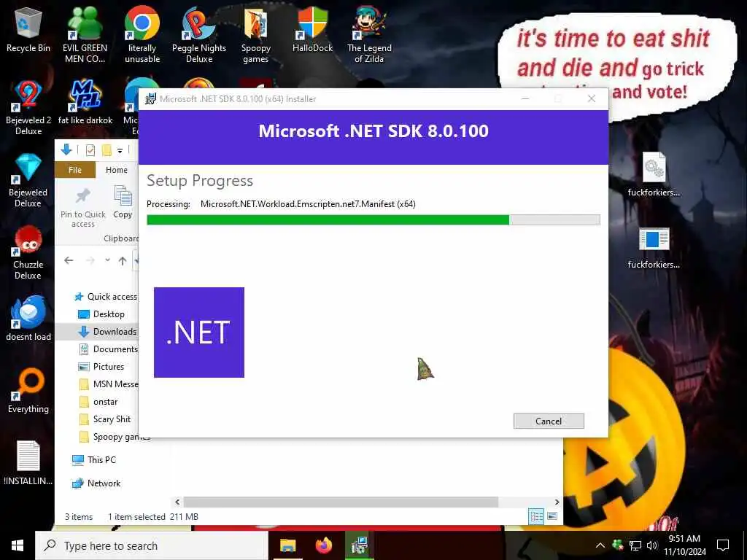Select the lower fuckforkiers... file icon
Image resolution: width=747 pixels, height=560 pixels.
(x=654, y=248)
